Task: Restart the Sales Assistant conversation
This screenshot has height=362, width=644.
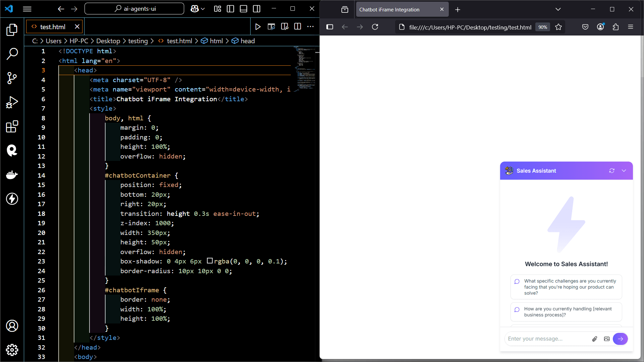Action: [612, 171]
